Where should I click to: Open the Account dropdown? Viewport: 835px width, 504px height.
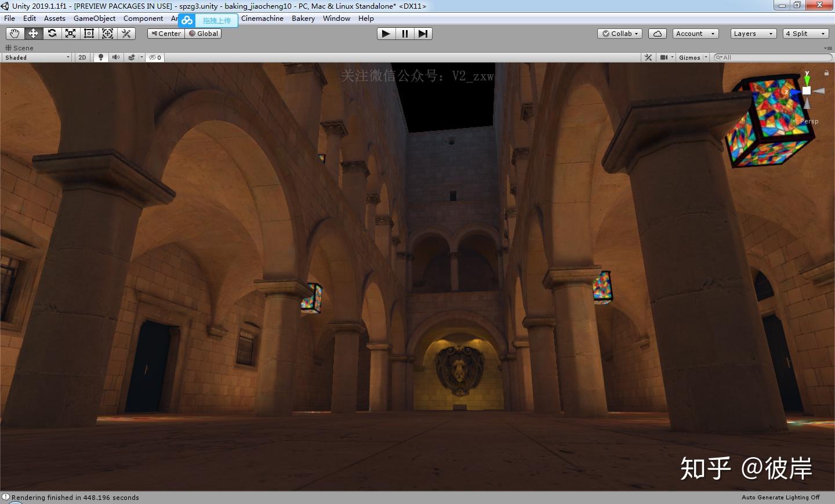[x=695, y=34]
